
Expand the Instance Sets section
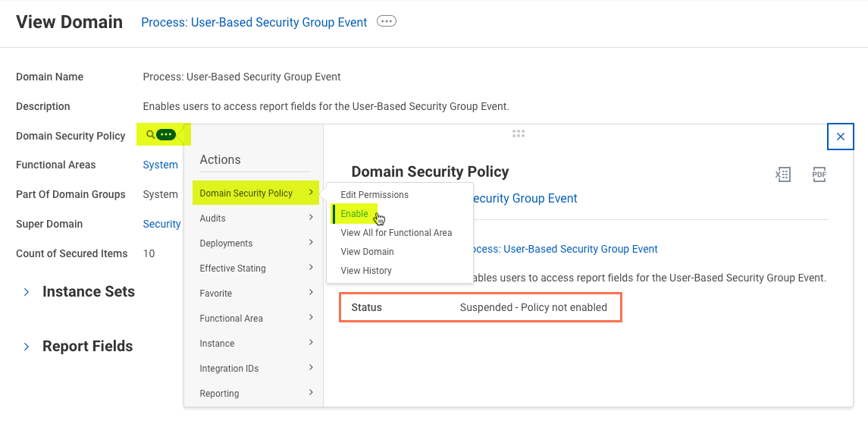coord(27,292)
